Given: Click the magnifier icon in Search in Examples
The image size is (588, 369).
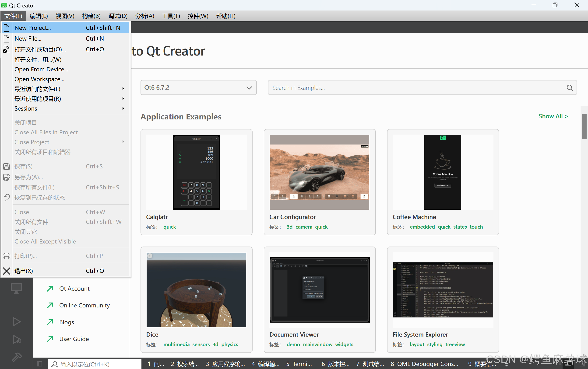Looking at the screenshot, I should (x=569, y=88).
